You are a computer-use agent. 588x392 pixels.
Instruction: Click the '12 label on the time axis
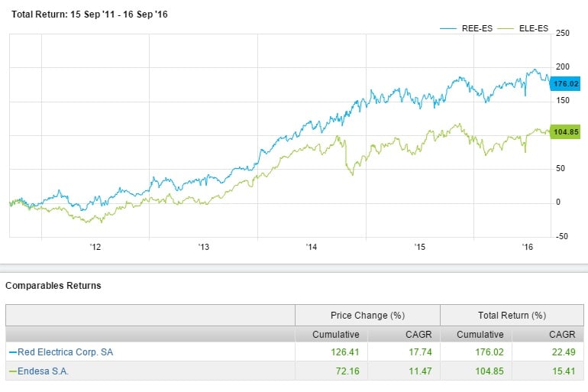(x=95, y=248)
